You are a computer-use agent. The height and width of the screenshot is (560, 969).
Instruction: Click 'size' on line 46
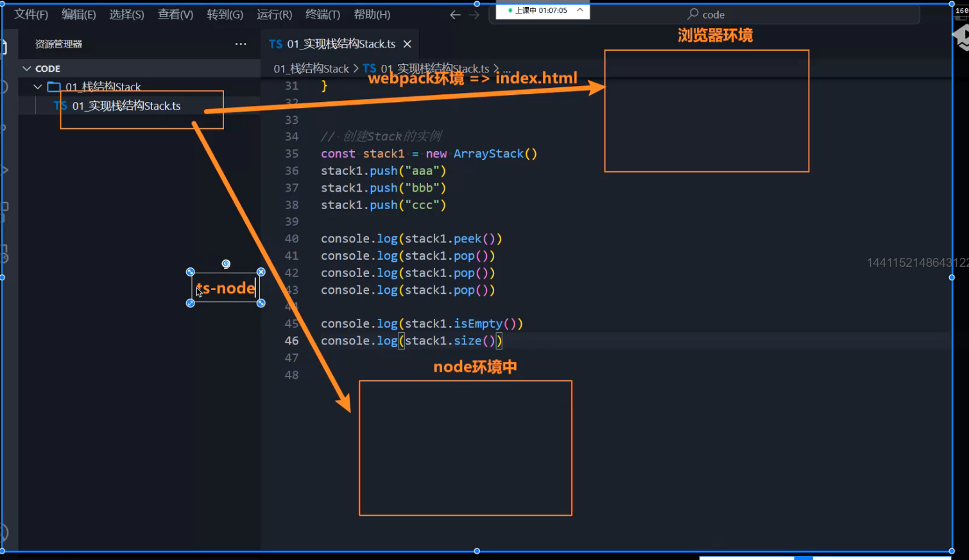click(x=467, y=341)
